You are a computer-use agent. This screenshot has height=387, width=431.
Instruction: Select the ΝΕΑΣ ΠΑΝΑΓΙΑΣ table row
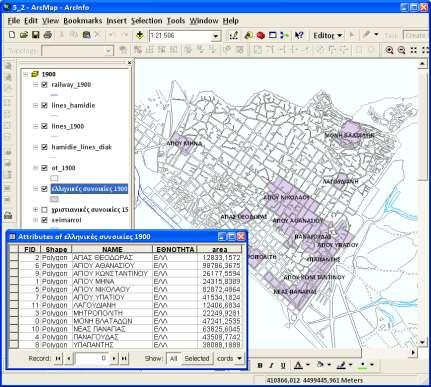point(125,329)
